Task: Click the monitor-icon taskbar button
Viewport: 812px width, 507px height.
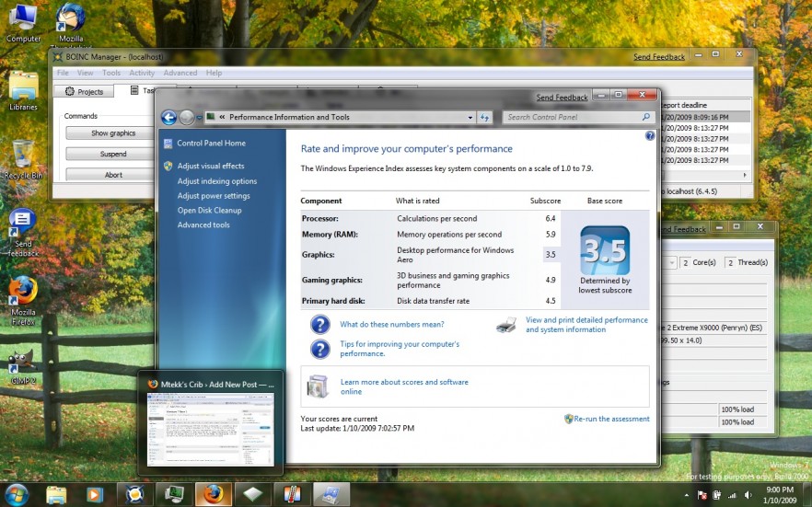Action: coord(175,495)
